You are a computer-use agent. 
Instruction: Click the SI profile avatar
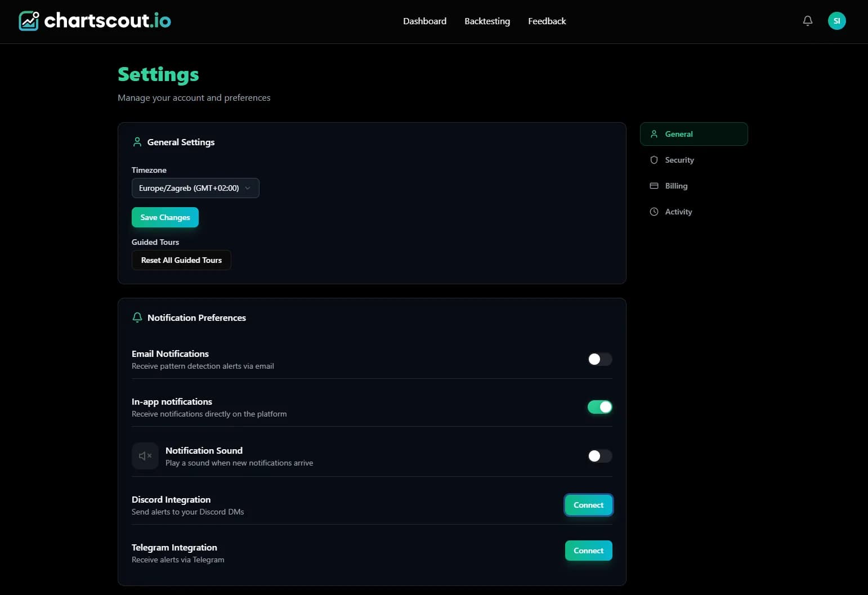837,21
